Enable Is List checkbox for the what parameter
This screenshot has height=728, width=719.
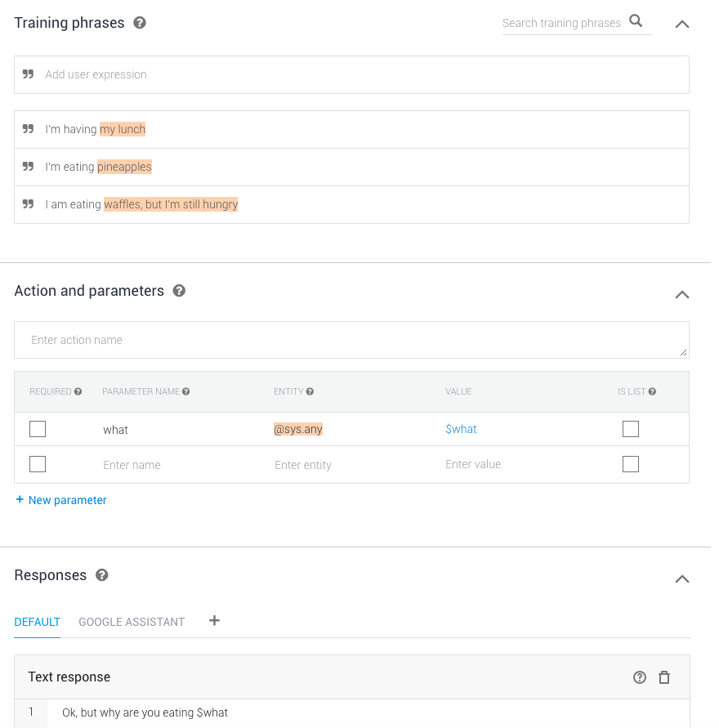(630, 429)
